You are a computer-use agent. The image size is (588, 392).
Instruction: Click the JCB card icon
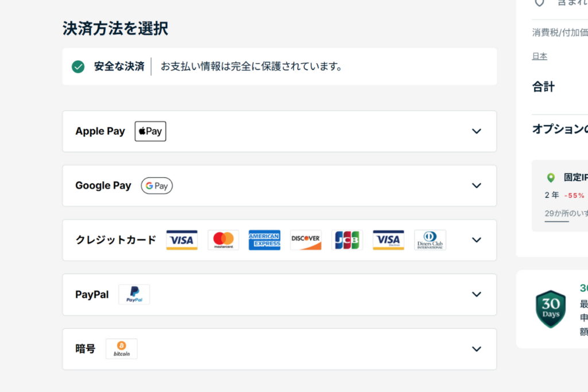point(347,240)
